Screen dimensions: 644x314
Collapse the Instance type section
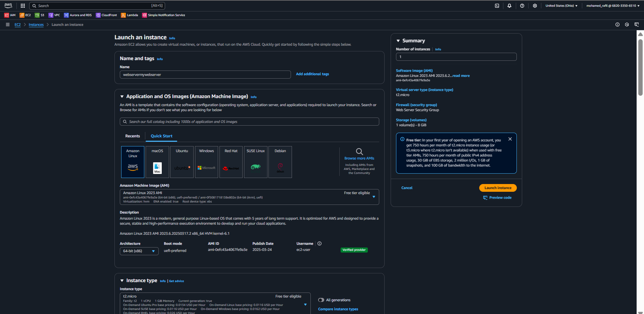(122, 281)
